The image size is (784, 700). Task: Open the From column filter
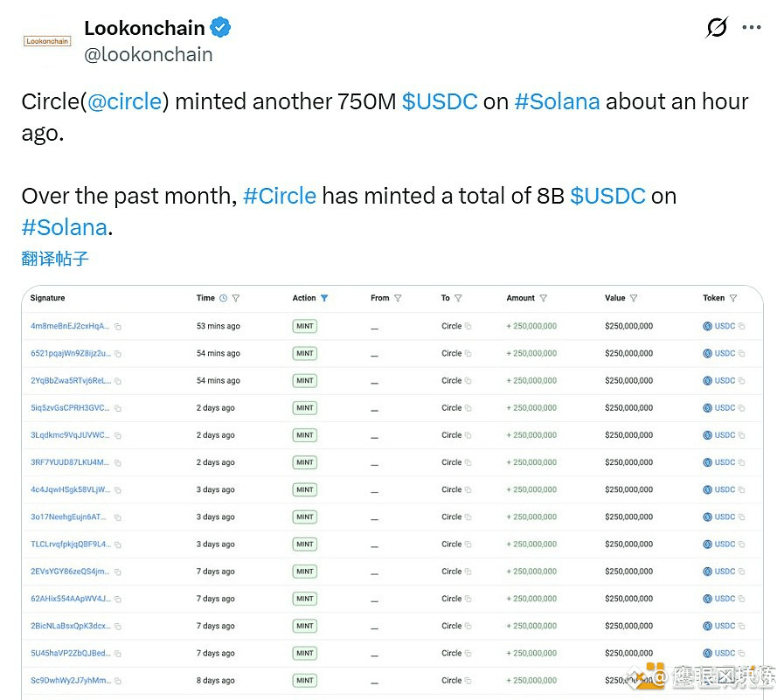398,298
